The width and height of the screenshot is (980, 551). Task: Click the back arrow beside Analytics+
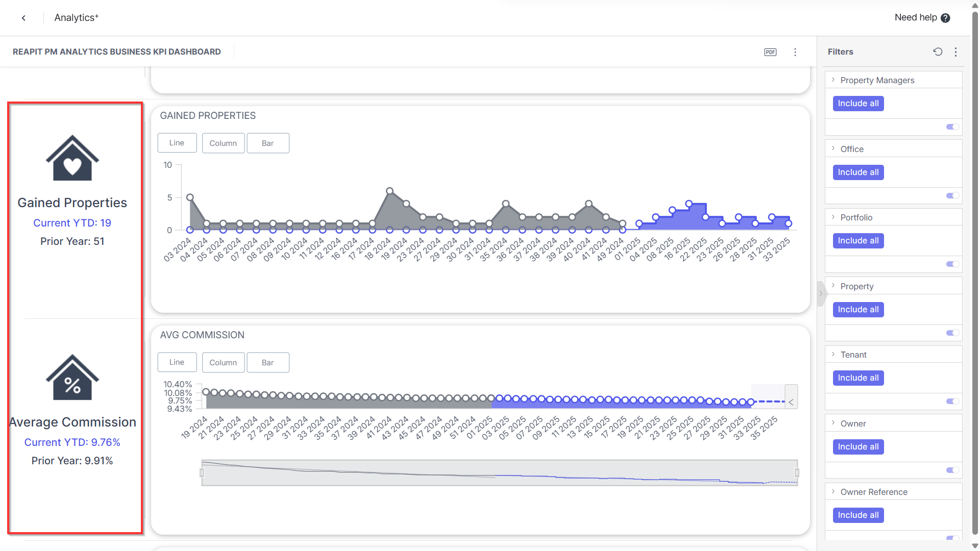pyautogui.click(x=23, y=18)
